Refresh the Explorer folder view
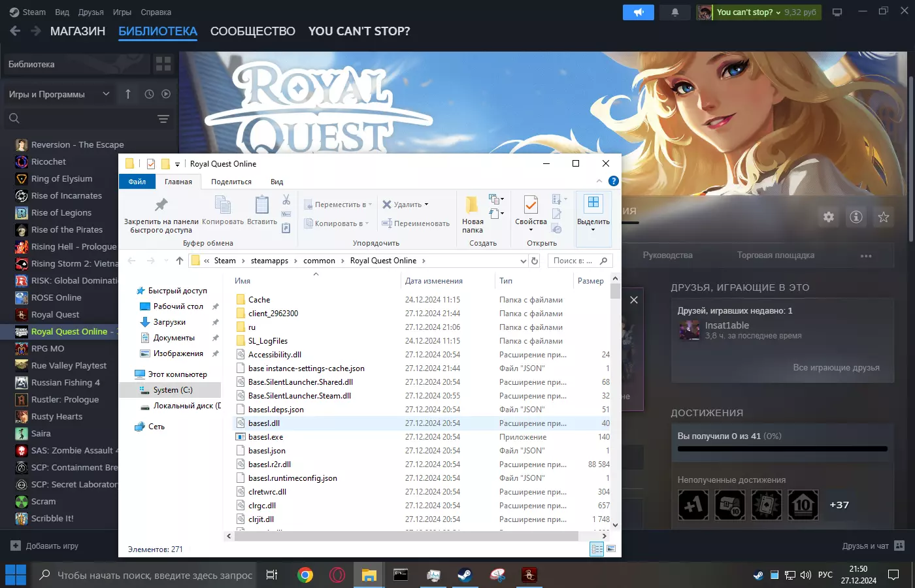915x588 pixels. pos(535,261)
